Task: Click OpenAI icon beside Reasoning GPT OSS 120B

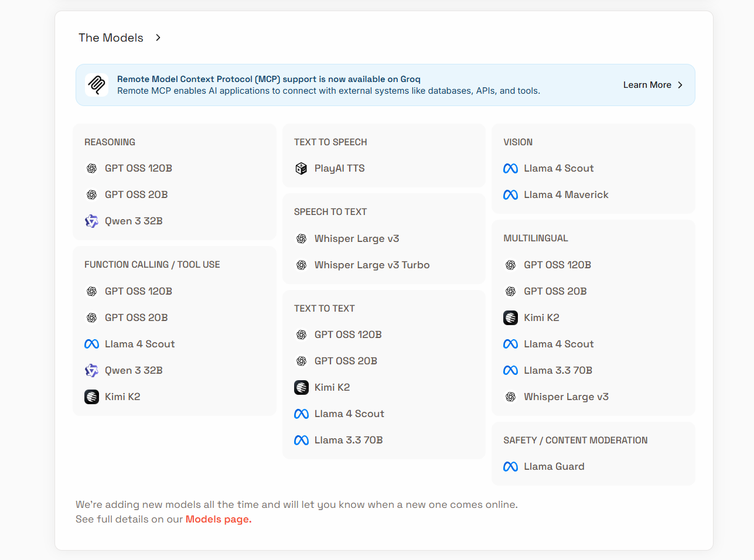Action: point(92,169)
